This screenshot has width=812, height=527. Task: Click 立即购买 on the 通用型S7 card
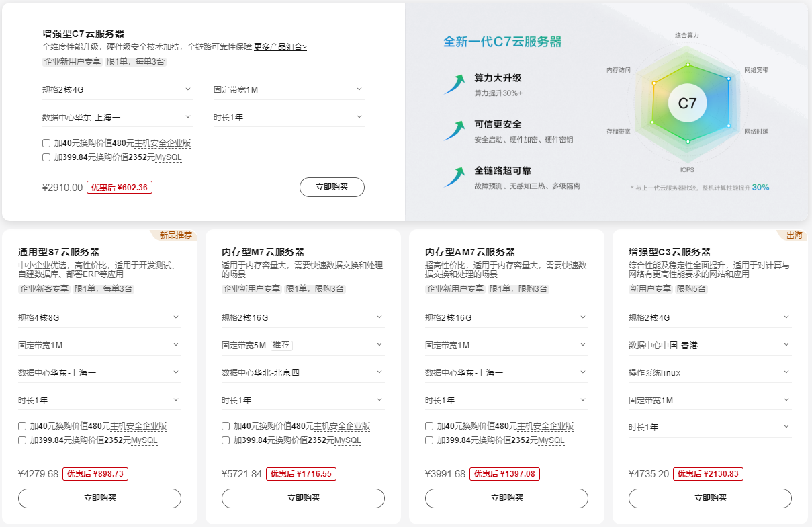pos(99,498)
